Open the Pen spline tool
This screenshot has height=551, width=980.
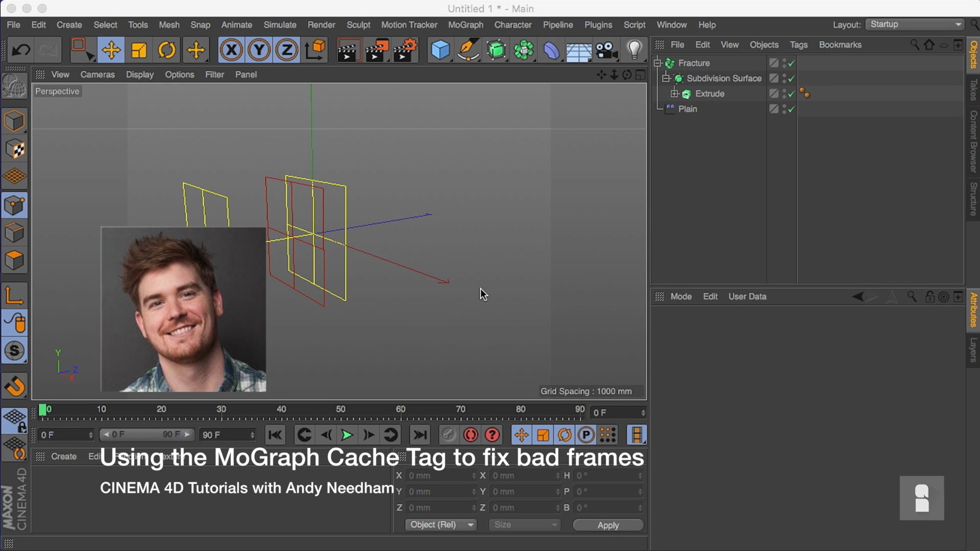(468, 50)
